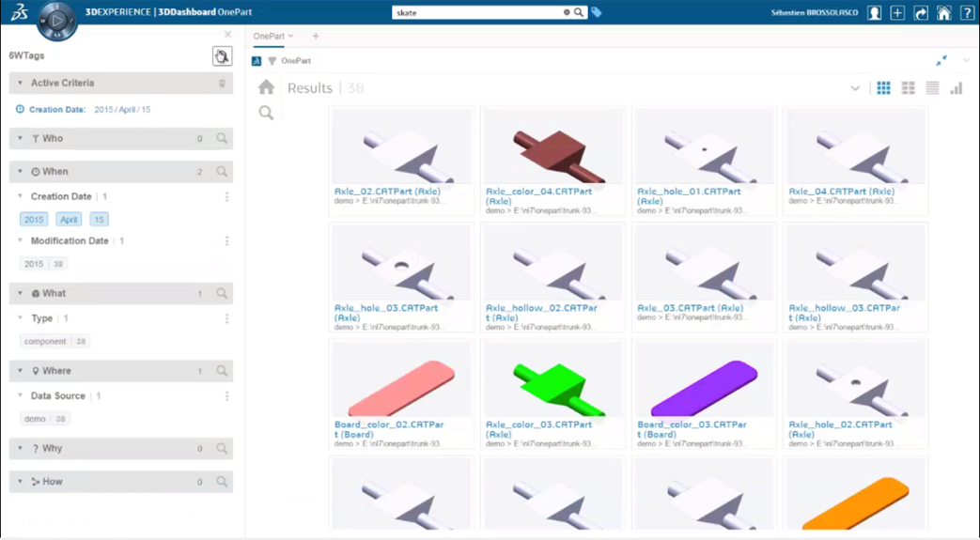Expand widget to full screen
980x540 pixels.
coord(941,61)
